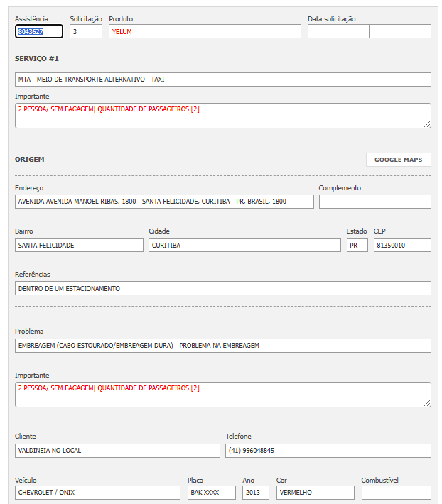Click the first Importante text area
Screen dimensions: 442x504
click(x=222, y=116)
